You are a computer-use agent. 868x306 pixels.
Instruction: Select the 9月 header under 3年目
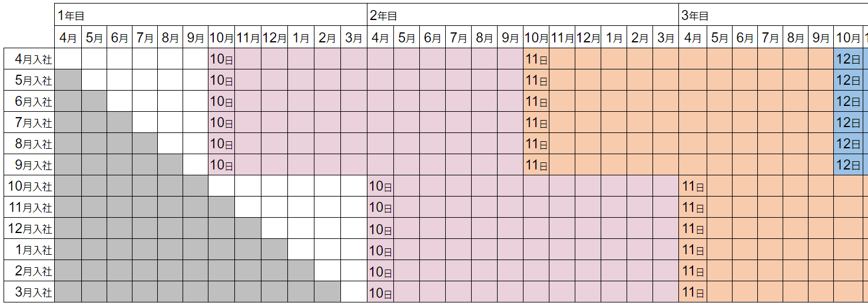(x=821, y=38)
